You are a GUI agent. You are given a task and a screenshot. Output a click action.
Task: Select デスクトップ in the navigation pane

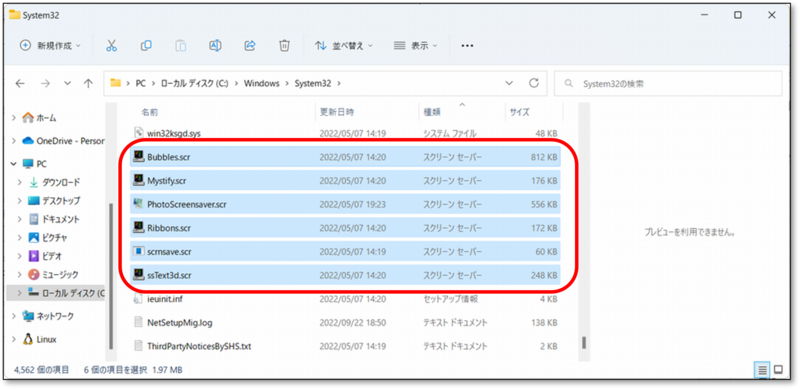[x=61, y=201]
